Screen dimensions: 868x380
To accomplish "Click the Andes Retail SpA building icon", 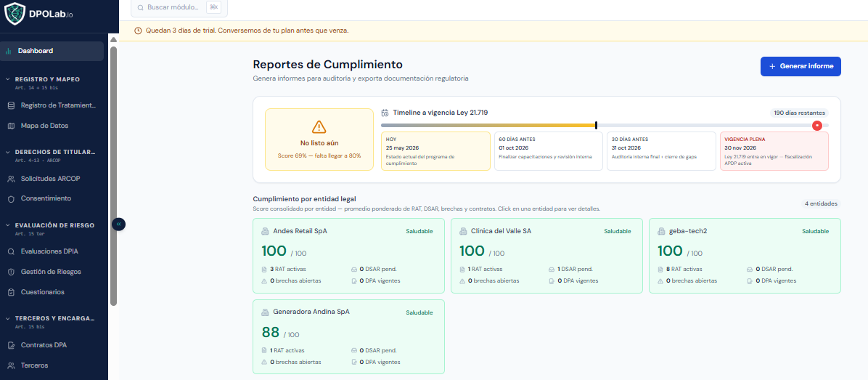I will click(x=265, y=231).
